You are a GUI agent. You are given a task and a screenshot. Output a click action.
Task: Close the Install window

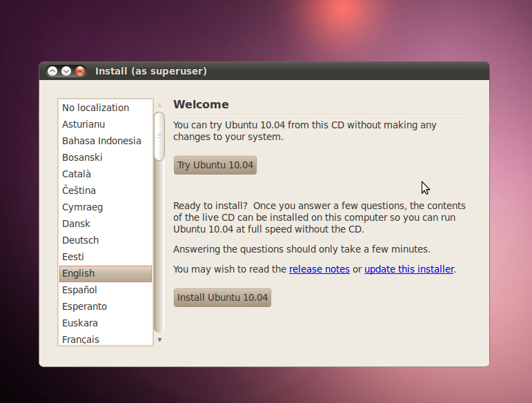pyautogui.click(x=80, y=71)
